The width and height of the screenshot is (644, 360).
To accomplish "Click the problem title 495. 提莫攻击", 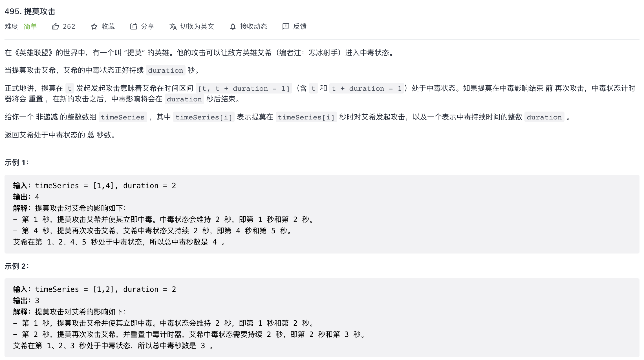I will click(30, 11).
